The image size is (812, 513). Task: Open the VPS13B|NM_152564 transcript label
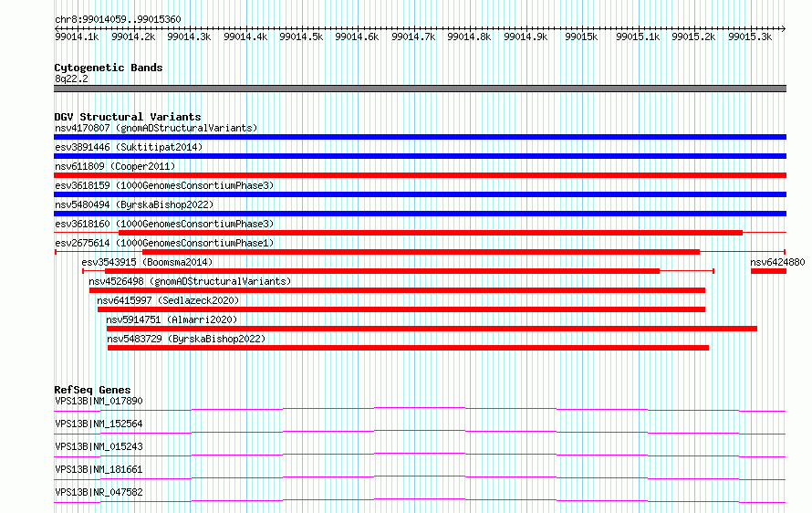[99, 424]
